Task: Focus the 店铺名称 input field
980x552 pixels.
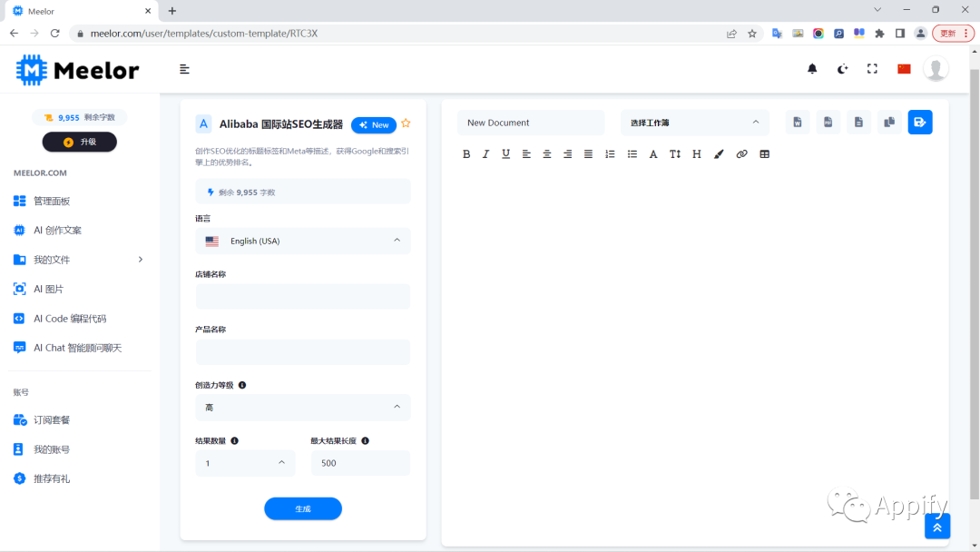Action: [x=302, y=296]
